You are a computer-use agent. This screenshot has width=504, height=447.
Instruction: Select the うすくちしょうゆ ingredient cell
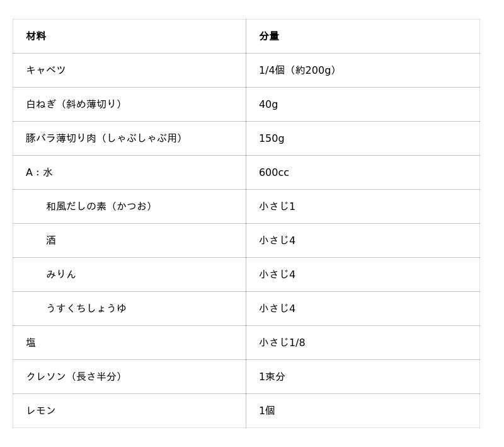[x=86, y=309]
